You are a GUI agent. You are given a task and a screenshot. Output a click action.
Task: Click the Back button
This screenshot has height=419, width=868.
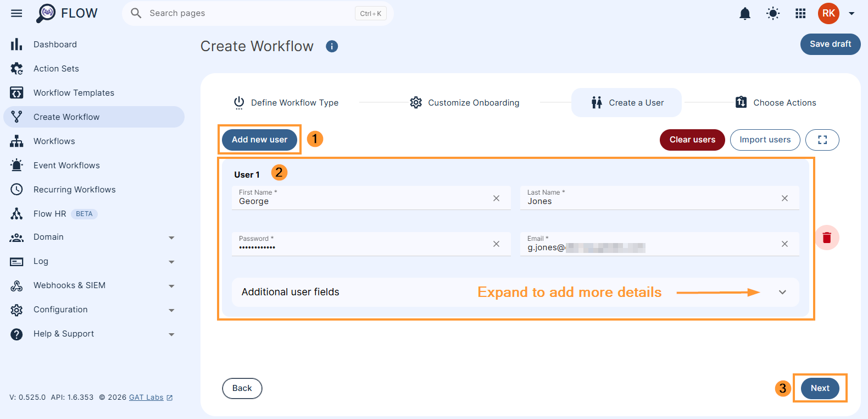click(242, 388)
